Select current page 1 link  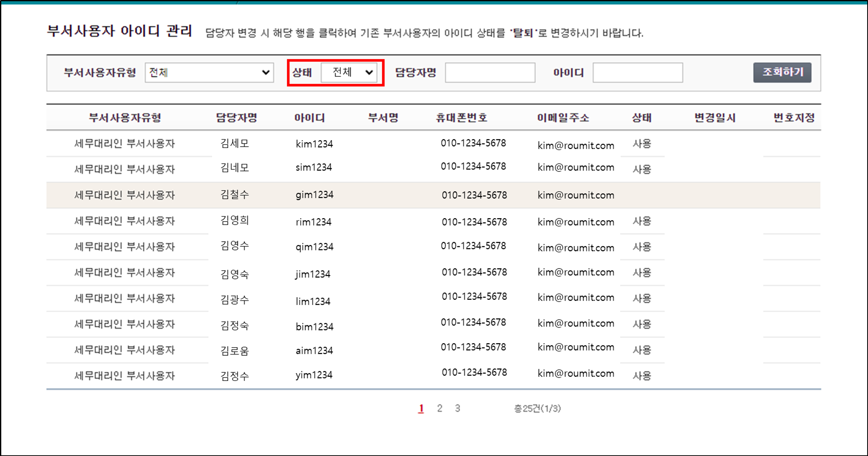pos(421,408)
